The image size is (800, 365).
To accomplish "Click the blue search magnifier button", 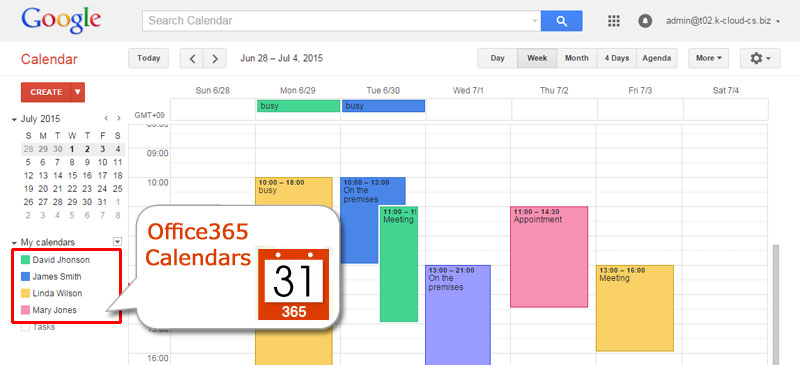I will click(x=561, y=21).
